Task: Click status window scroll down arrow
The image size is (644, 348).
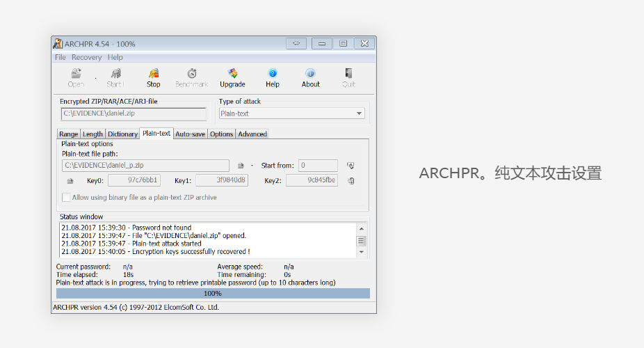Action: 362,252
